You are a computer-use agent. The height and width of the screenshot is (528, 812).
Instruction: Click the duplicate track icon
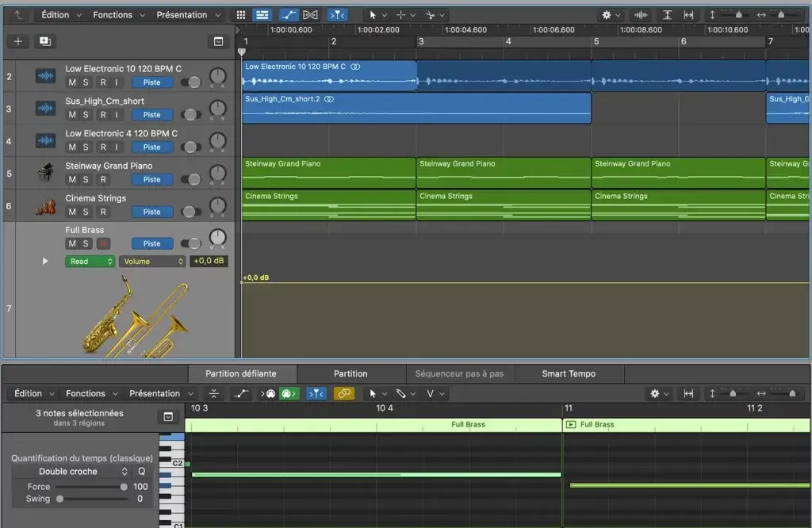[44, 41]
